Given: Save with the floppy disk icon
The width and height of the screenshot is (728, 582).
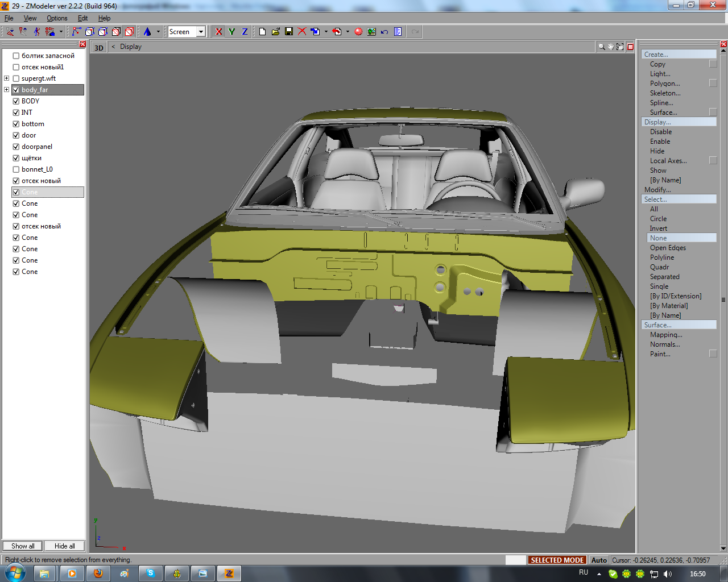Looking at the screenshot, I should [x=289, y=32].
